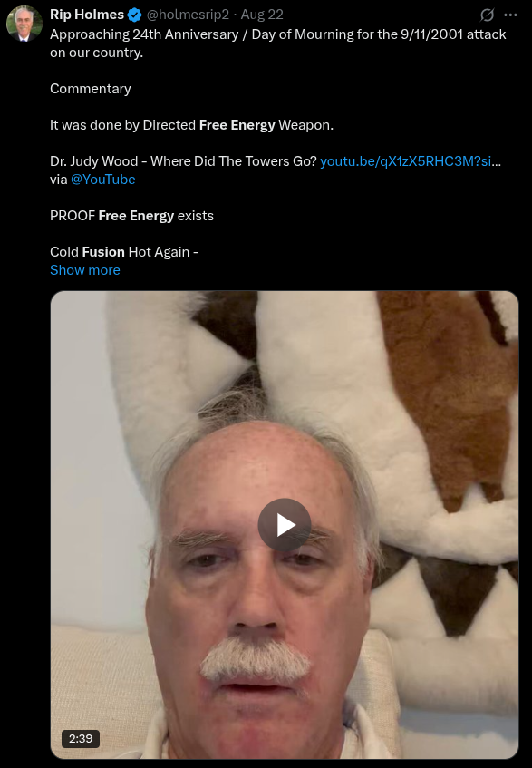
Task: Click the PROOF Free Energy exists line
Action: (x=131, y=216)
